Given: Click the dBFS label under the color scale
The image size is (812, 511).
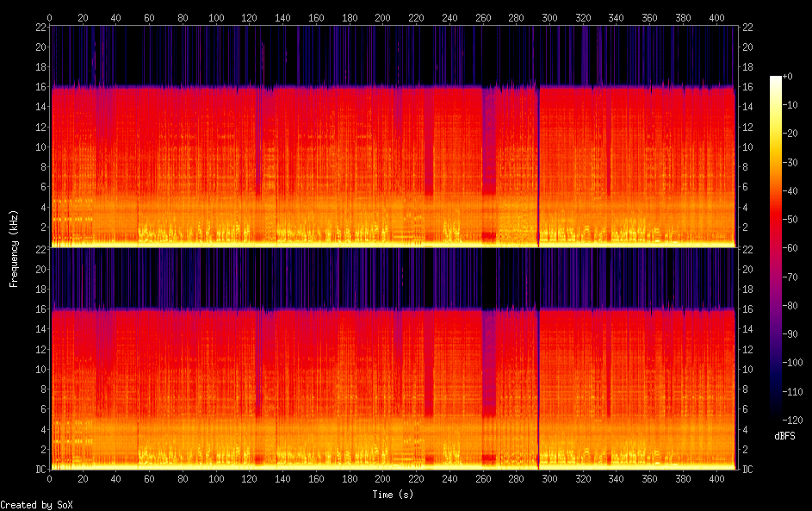Looking at the screenshot, I should click(784, 436).
